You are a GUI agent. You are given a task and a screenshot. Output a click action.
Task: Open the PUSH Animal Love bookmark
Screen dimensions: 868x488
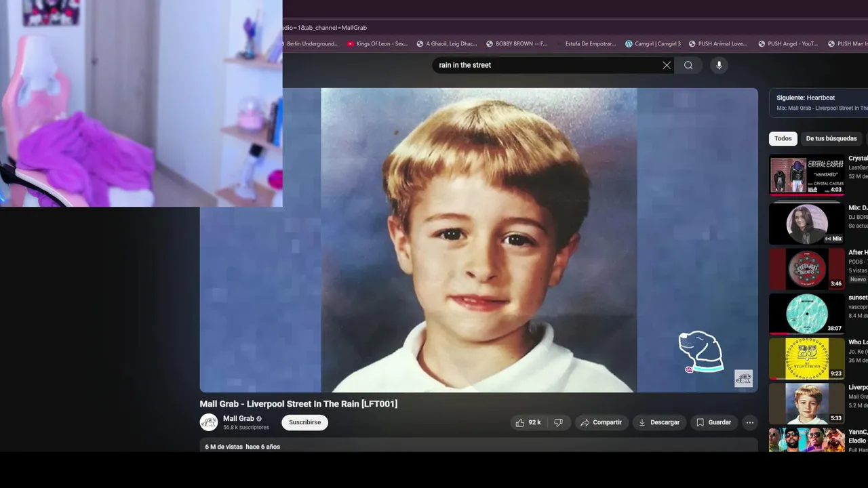tap(717, 44)
